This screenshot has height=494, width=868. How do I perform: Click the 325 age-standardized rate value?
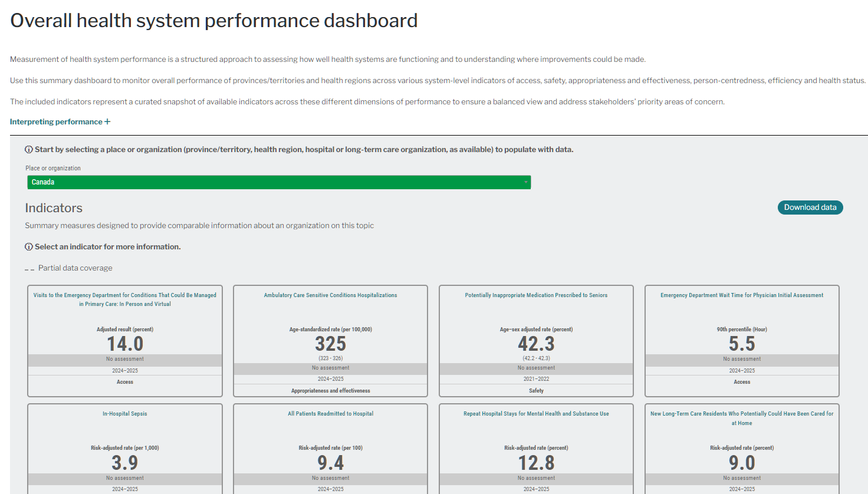(x=330, y=344)
